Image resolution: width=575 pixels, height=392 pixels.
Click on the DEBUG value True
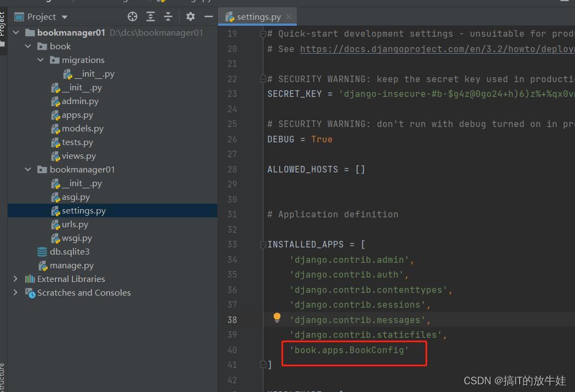point(321,140)
